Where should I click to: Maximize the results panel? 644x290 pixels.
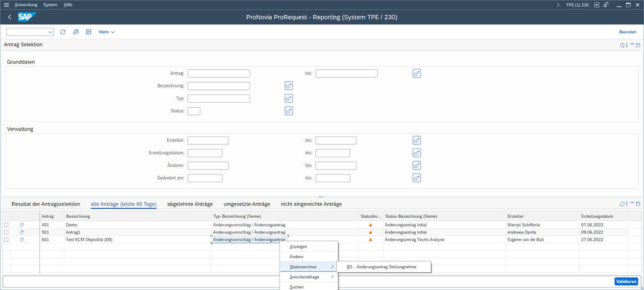[638, 204]
